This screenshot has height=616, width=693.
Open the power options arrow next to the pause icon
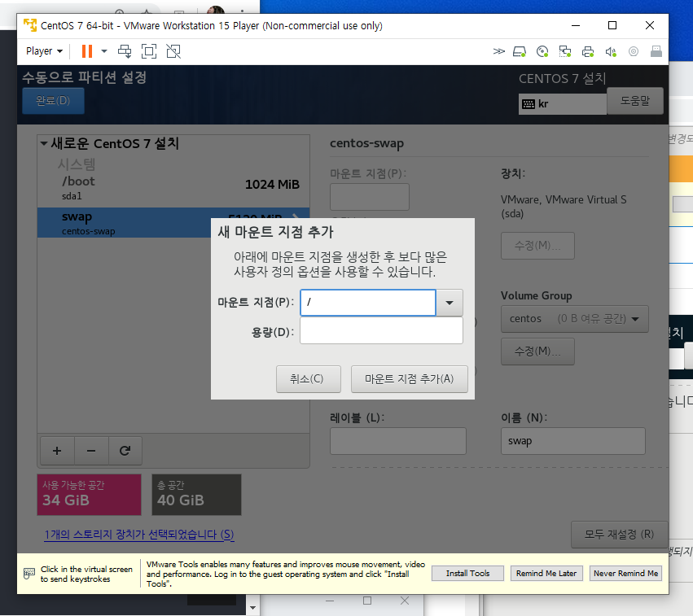[x=104, y=51]
